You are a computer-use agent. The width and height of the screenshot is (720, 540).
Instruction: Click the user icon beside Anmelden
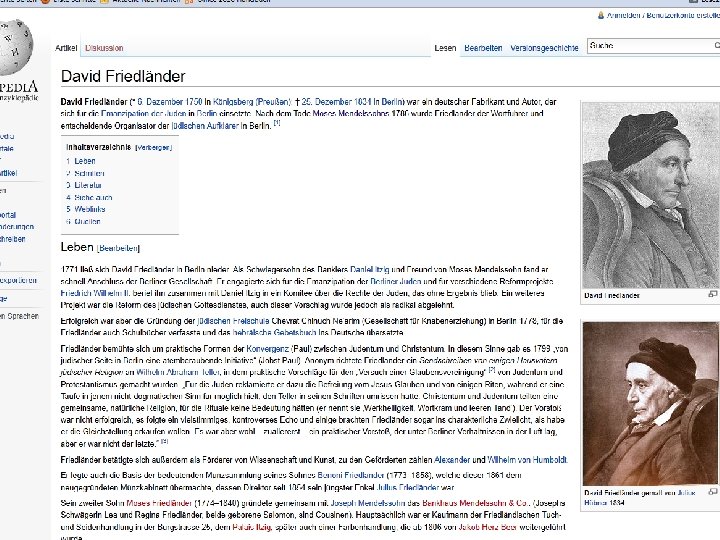pyautogui.click(x=601, y=15)
